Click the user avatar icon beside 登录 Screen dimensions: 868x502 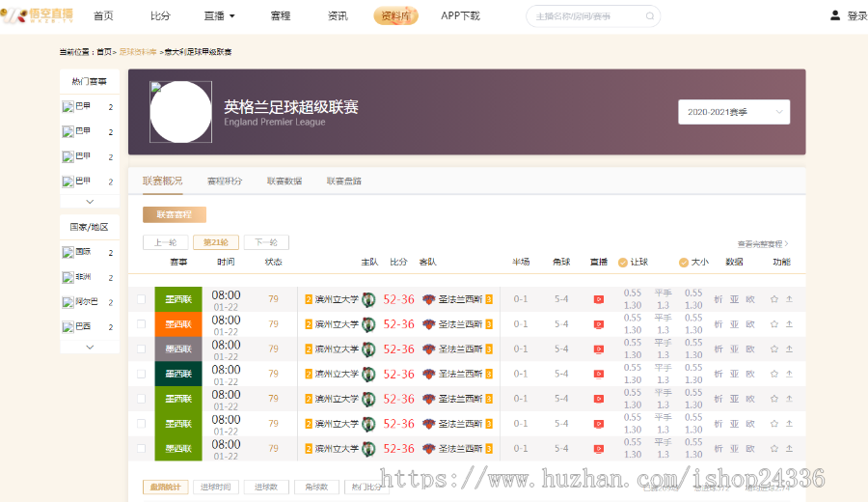[x=835, y=15]
